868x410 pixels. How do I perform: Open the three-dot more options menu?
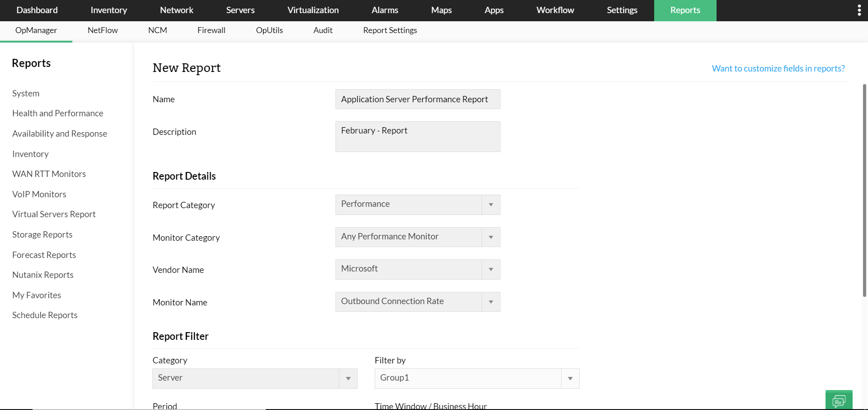859,10
